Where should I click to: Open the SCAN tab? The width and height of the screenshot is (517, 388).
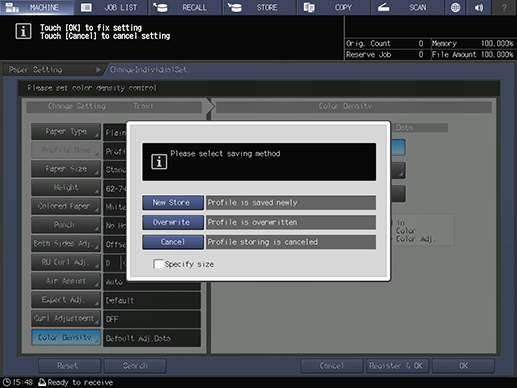(x=407, y=7)
